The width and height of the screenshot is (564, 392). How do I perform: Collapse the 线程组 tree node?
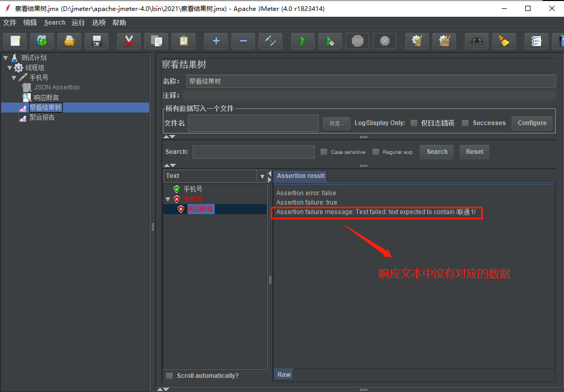(10, 68)
